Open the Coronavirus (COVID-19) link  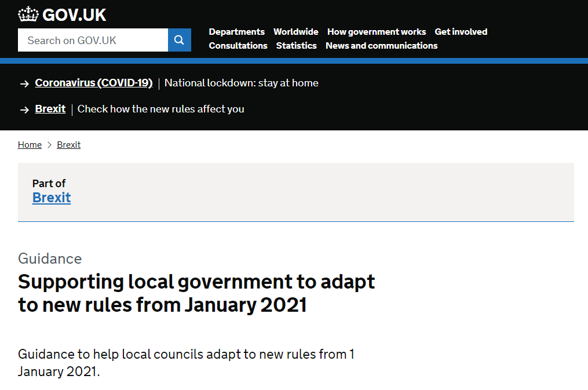coord(93,83)
